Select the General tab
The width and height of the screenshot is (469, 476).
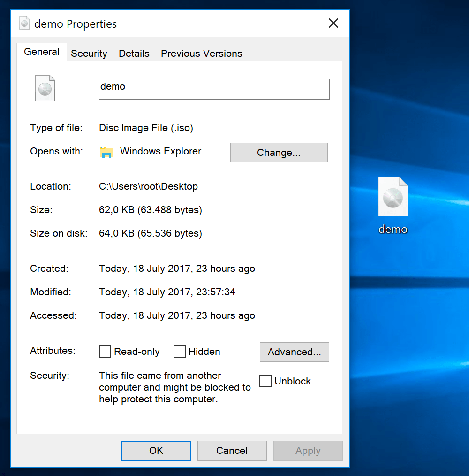(42, 52)
